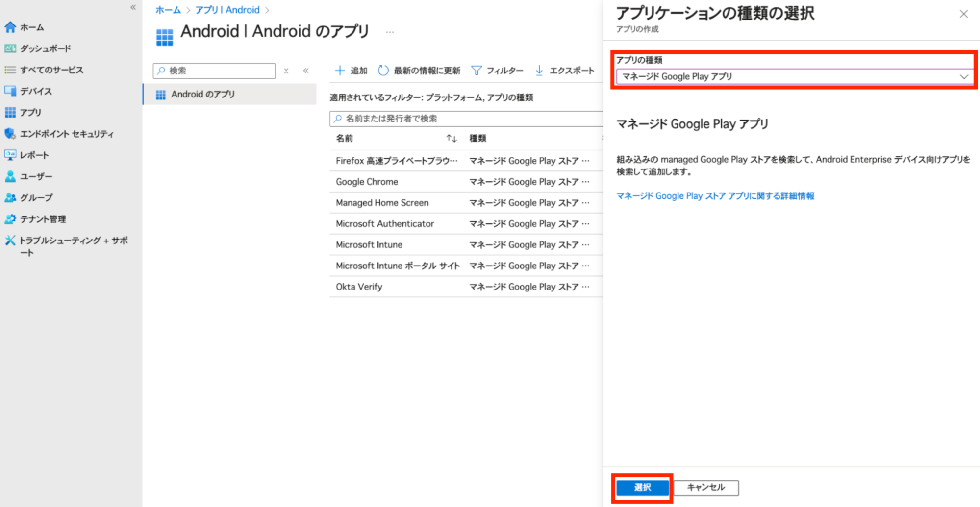Collapse the left sidebar with double chevron
Image resolution: width=980 pixels, height=507 pixels.
point(133,7)
